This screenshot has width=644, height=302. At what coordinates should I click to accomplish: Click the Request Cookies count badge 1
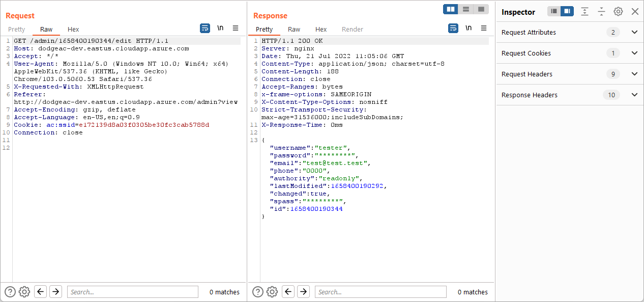click(613, 53)
